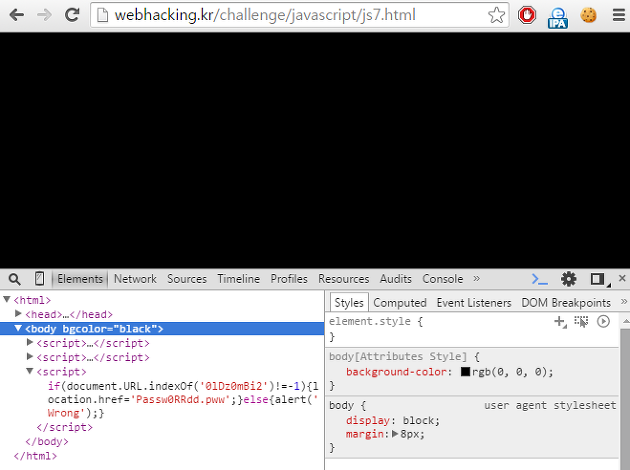The image size is (630, 470).
Task: Show the console drawer prompt icon
Action: (x=539, y=279)
